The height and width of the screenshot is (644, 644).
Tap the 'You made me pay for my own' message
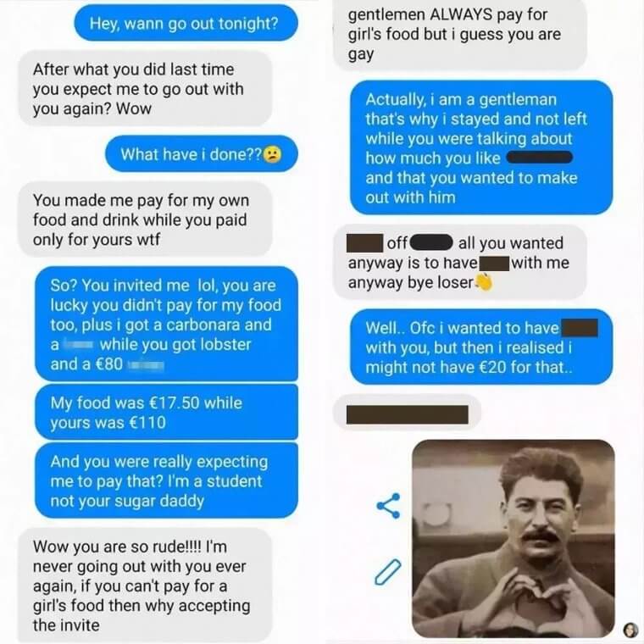[145, 219]
